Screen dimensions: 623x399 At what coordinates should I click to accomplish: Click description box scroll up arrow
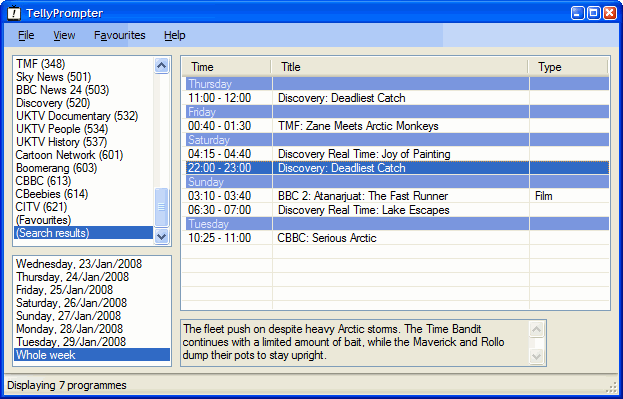536,329
